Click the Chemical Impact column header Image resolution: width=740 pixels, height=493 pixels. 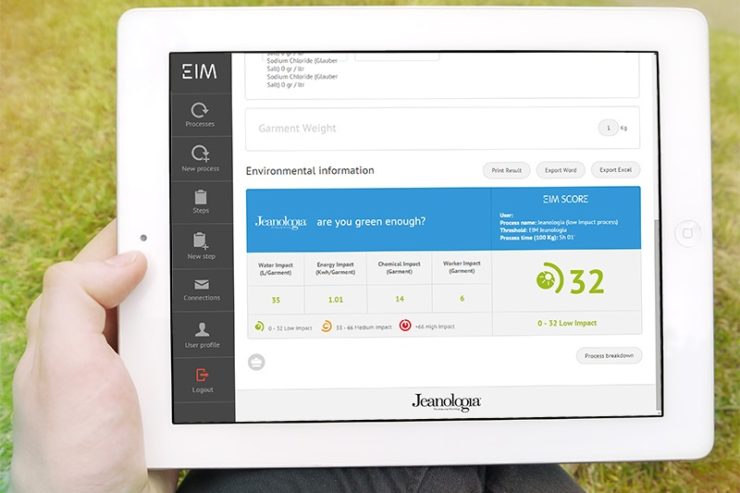coord(399,267)
